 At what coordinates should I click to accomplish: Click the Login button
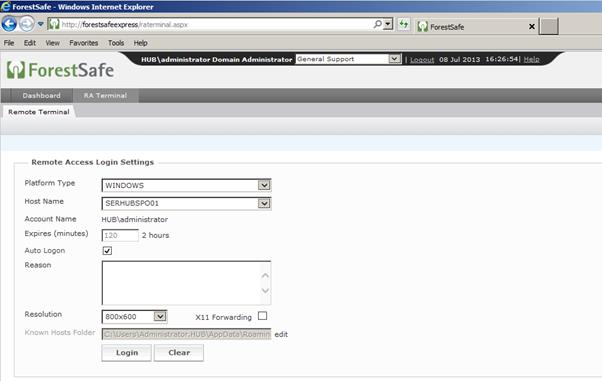pyautogui.click(x=127, y=353)
